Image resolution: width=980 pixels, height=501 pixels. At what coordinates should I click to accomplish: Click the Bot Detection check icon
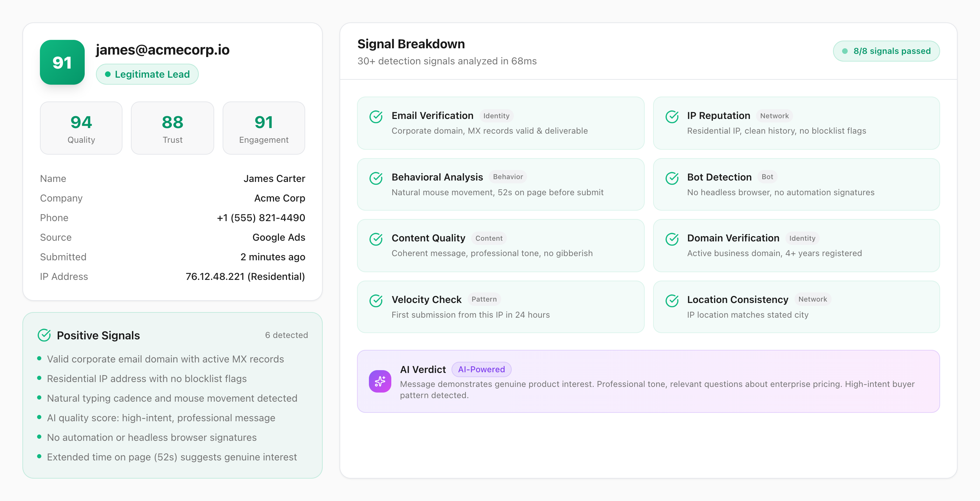[672, 178]
